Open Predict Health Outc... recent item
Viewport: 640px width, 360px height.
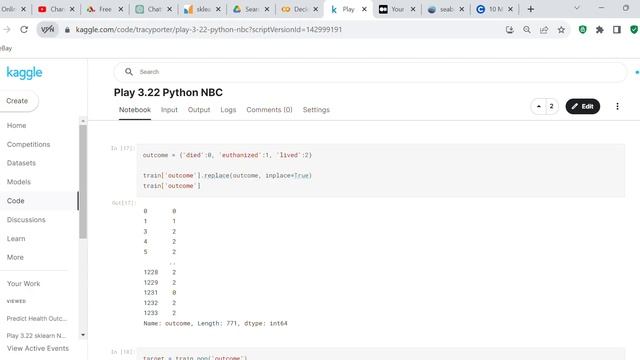pos(37,318)
